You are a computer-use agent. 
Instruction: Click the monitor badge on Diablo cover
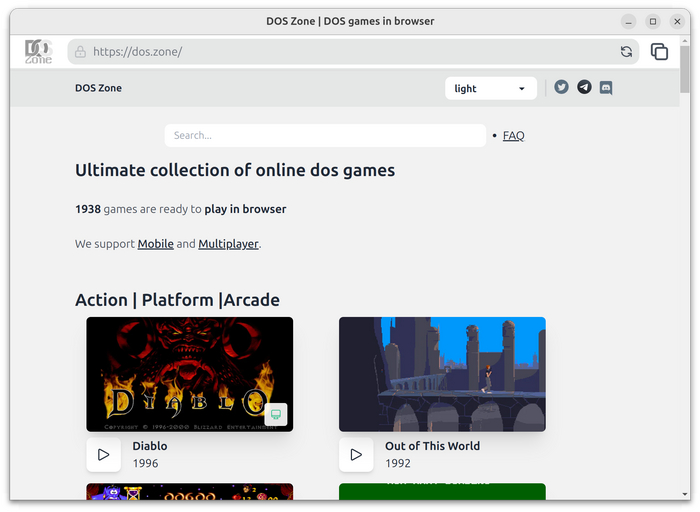276,414
